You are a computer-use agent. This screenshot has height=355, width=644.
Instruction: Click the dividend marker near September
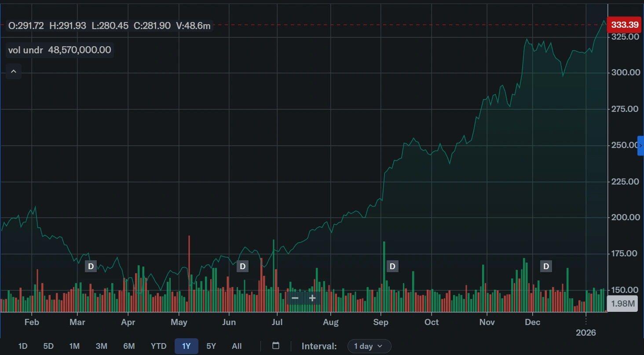tap(392, 266)
